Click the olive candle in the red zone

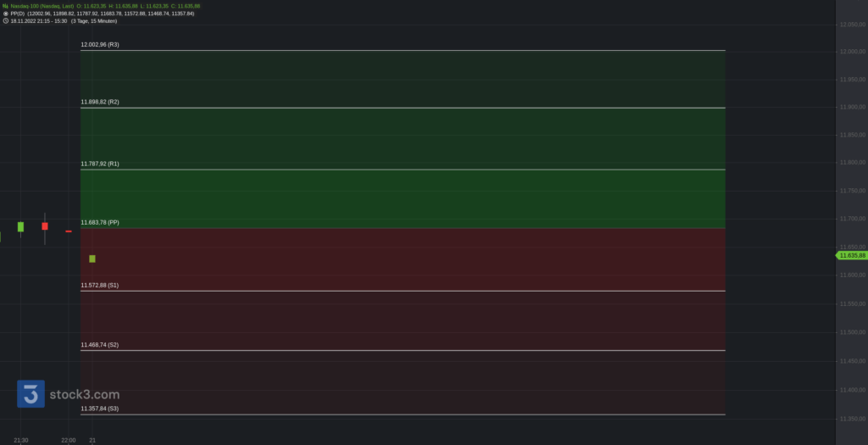[x=92, y=259]
